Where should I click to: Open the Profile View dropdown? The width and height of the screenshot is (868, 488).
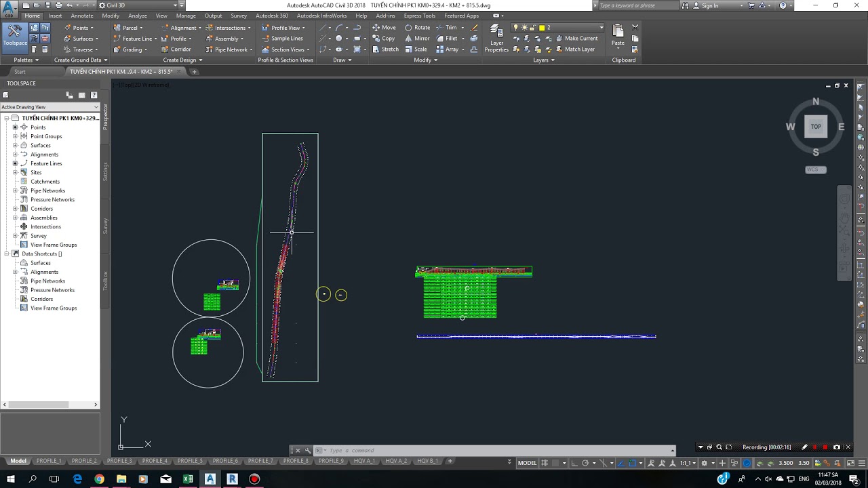283,28
